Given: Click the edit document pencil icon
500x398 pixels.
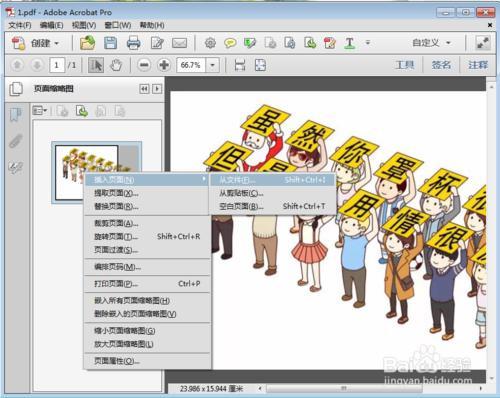Looking at the screenshot, I should (x=157, y=43).
